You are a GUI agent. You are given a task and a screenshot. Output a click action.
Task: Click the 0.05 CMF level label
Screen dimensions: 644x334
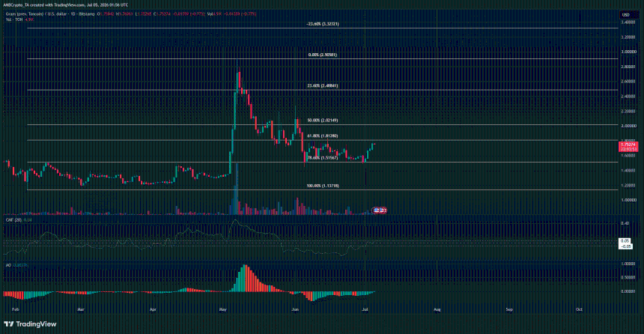[625, 240]
